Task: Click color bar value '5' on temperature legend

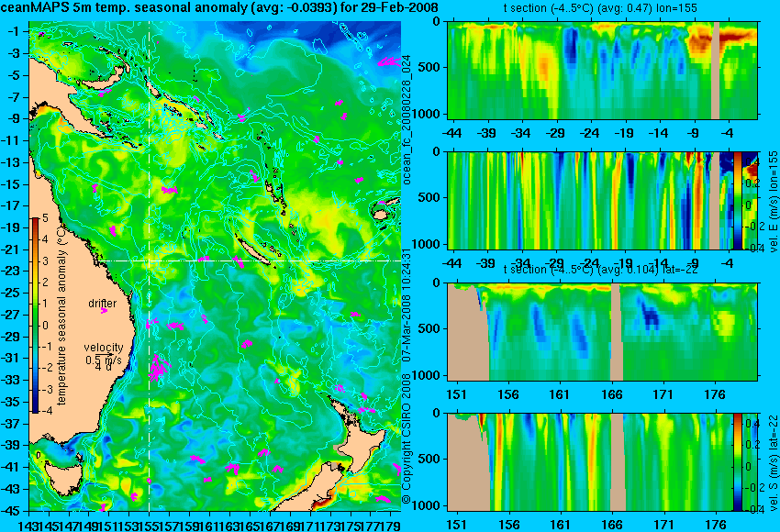Action: click(x=45, y=217)
